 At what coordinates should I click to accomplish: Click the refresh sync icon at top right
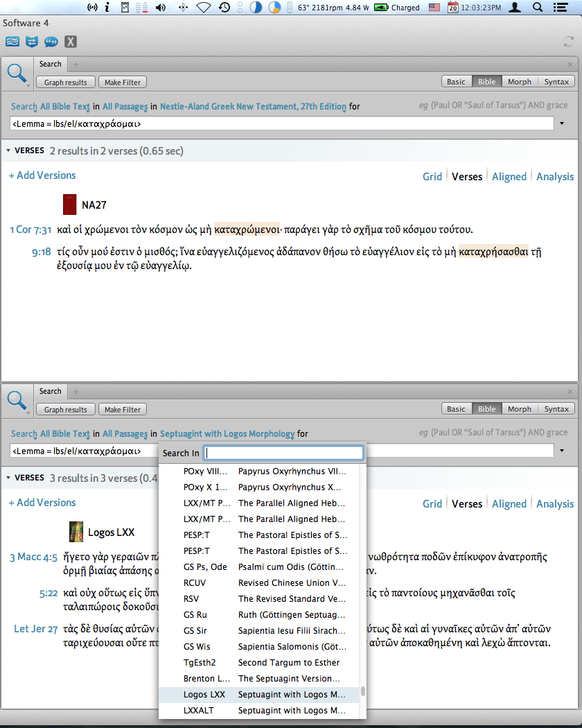(x=569, y=42)
